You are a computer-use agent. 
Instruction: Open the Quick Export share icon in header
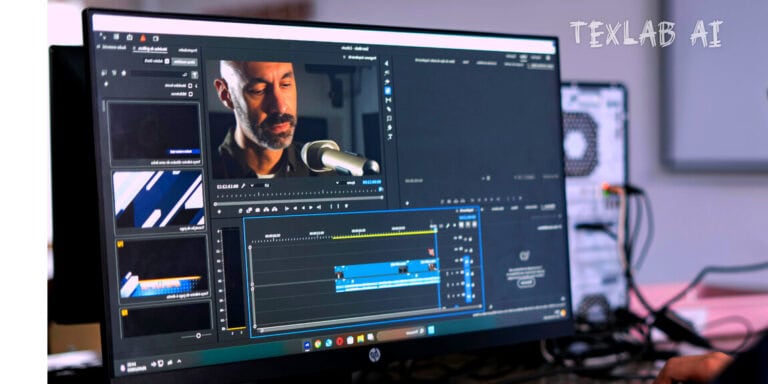coord(129,37)
